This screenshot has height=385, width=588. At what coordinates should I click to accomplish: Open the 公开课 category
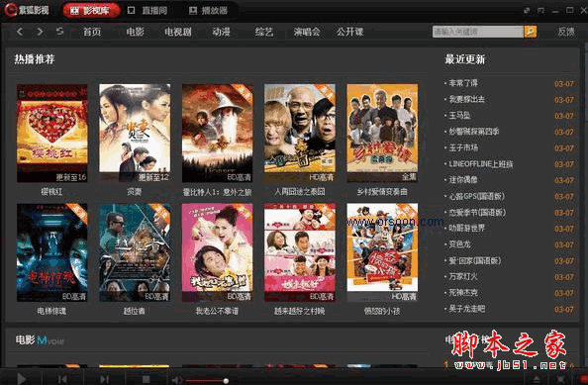349,32
